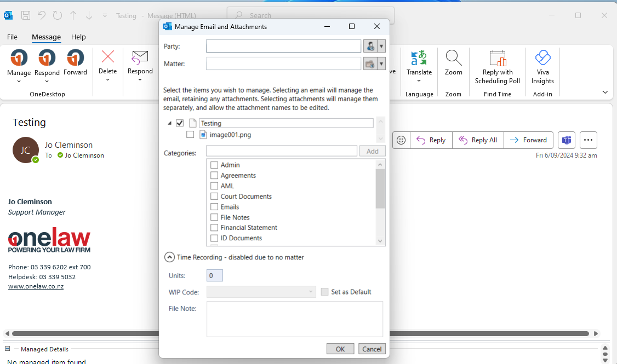Click inside the File Note text box
The width and height of the screenshot is (617, 364).
point(294,319)
